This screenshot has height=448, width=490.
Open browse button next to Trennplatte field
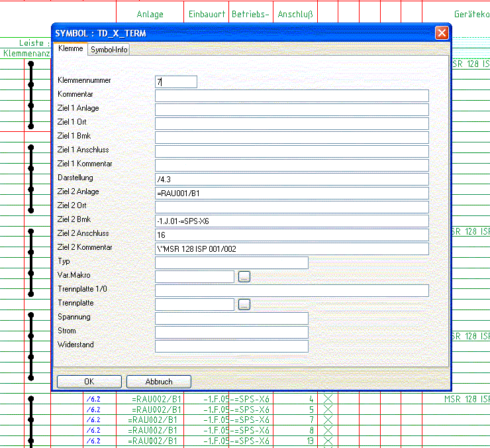pos(244,304)
